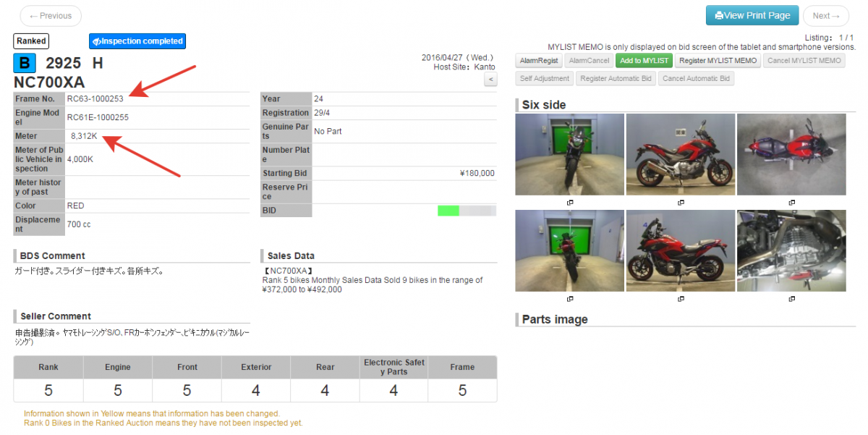Register Automatic Bid
Image resolution: width=868 pixels, height=435 pixels.
point(616,78)
